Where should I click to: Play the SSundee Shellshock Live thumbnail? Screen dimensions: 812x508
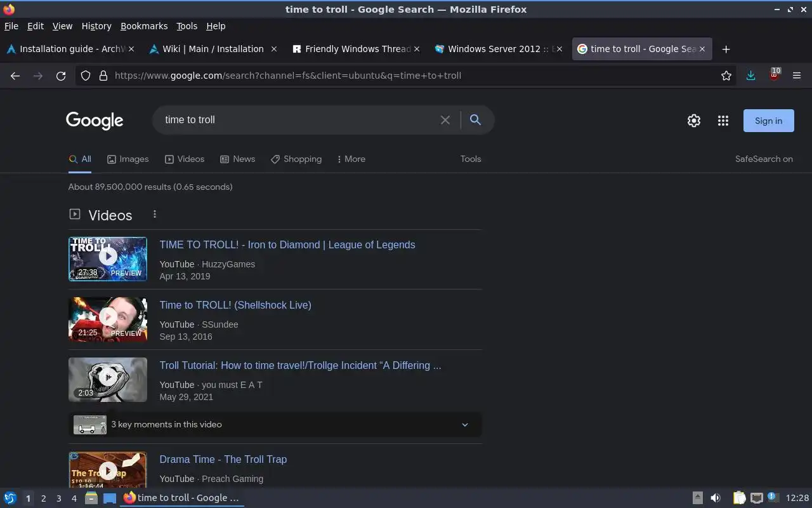[x=108, y=319]
